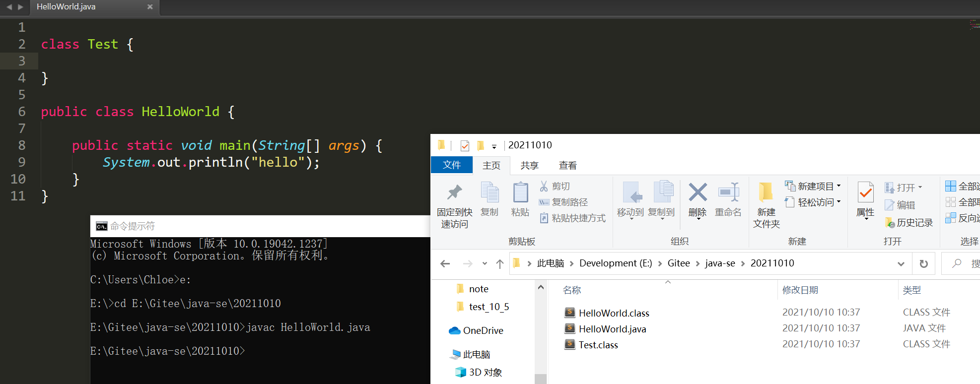The width and height of the screenshot is (980, 384).
Task: Click java-se in the address breadcrumb
Action: click(720, 263)
